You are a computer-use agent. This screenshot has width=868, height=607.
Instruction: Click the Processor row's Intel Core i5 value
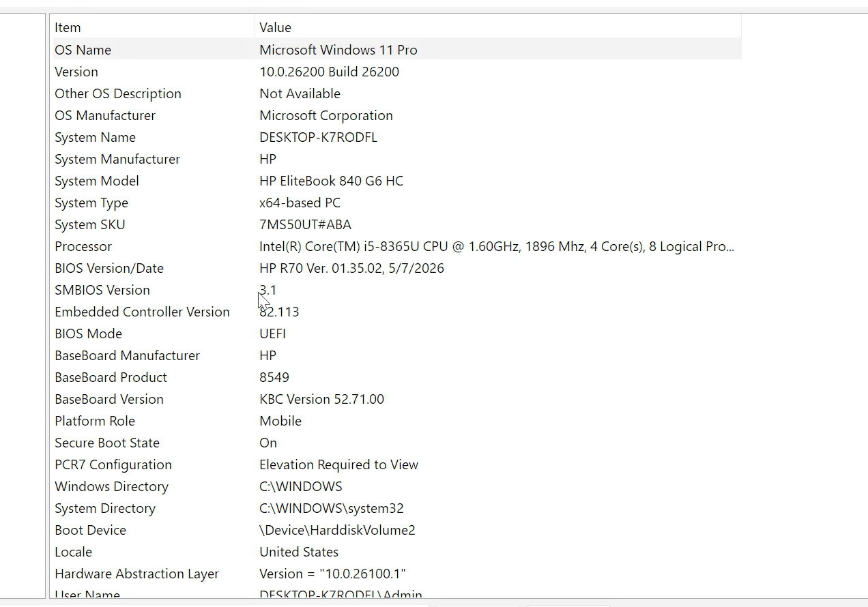497,246
